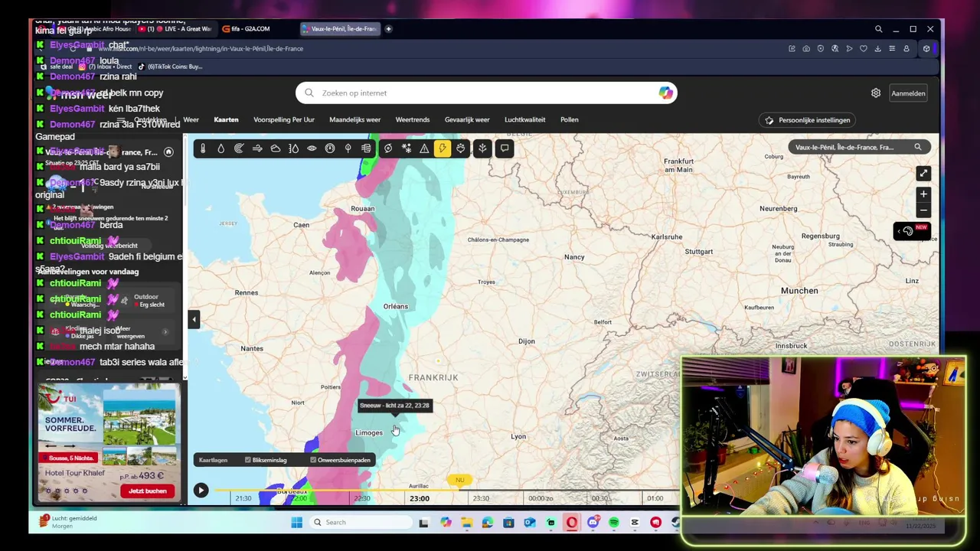Click the Copilot icon in search bar
980x551 pixels.
click(665, 93)
